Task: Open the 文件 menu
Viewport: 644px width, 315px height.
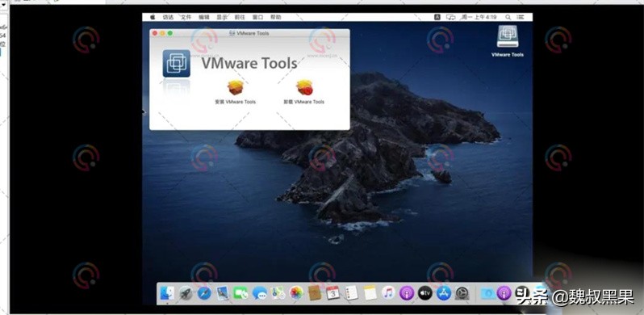Action: pos(186,17)
